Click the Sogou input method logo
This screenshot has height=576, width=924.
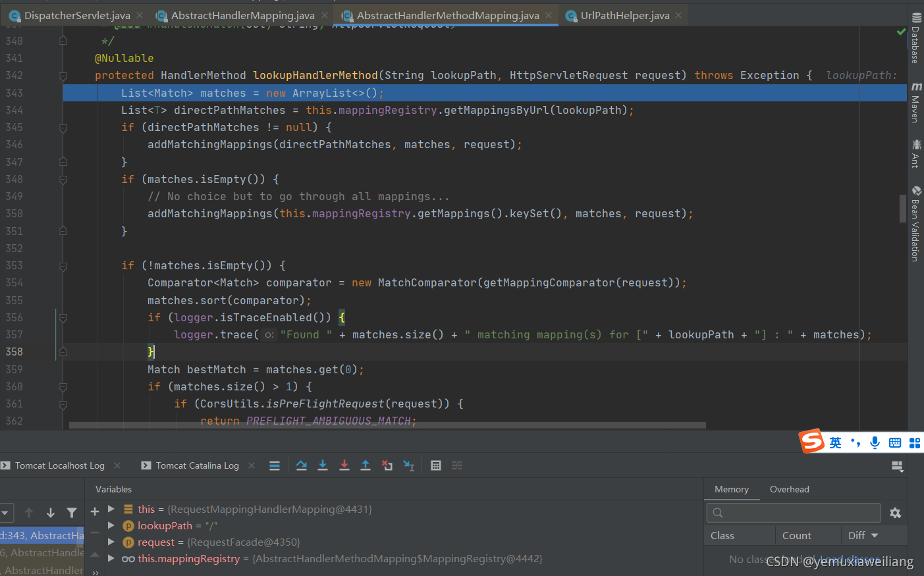point(812,441)
